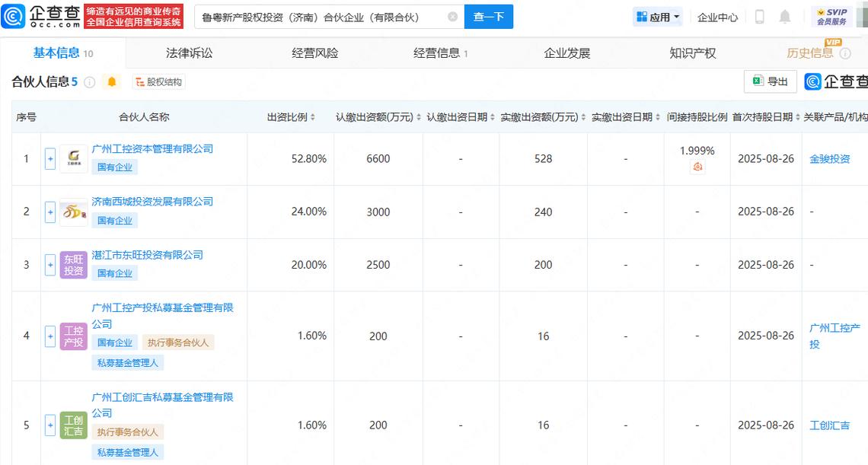This screenshot has width=868, height=465.
Task: Click the 查一下 search button
Action: pos(488,16)
